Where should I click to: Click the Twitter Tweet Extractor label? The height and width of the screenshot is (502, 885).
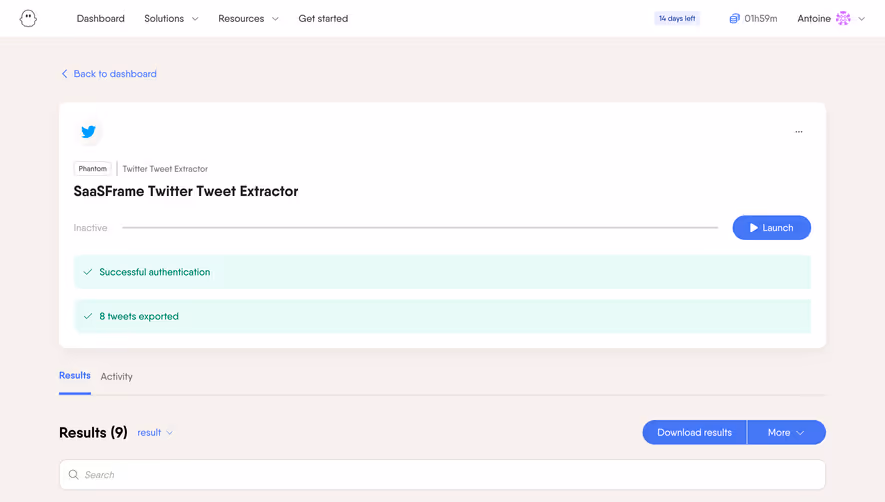click(x=165, y=169)
